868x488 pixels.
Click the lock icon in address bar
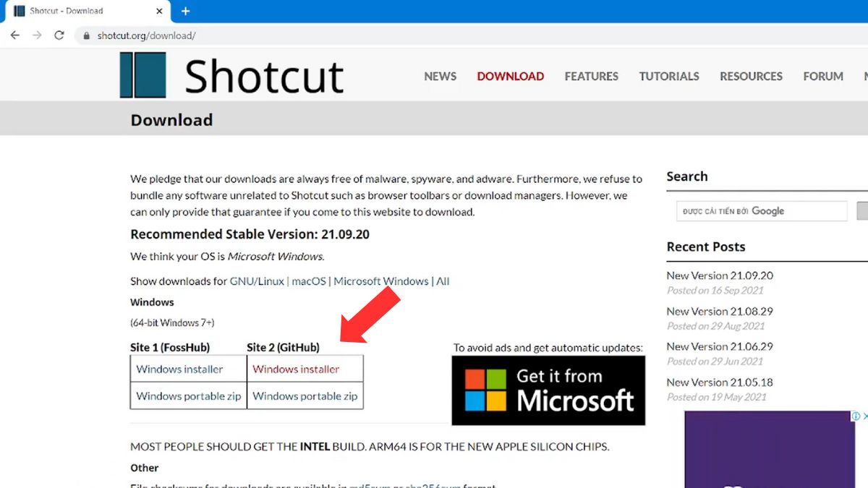[x=87, y=35]
